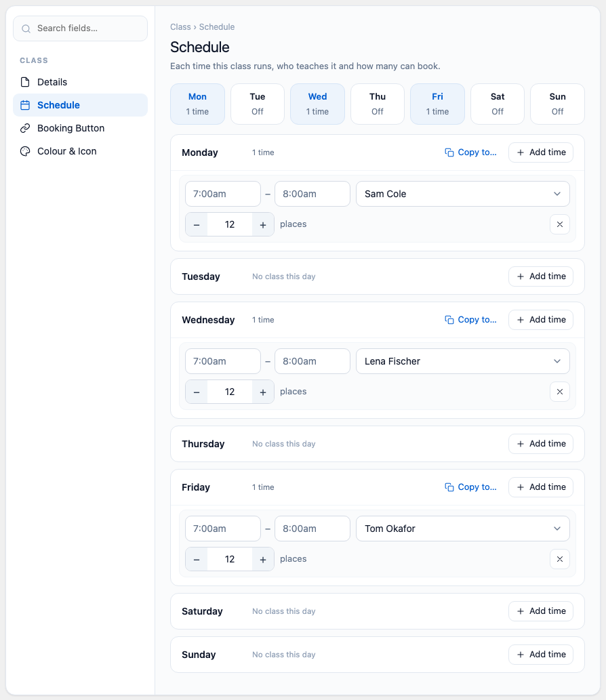Add a time to Tuesday
Screen dimensions: 606x700
tap(541, 276)
